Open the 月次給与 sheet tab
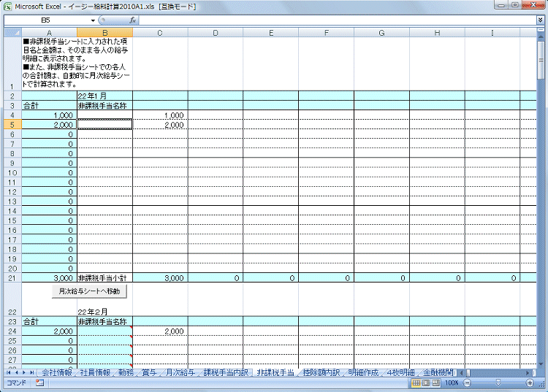Image resolution: width=548 pixels, height=392 pixels. [179, 372]
